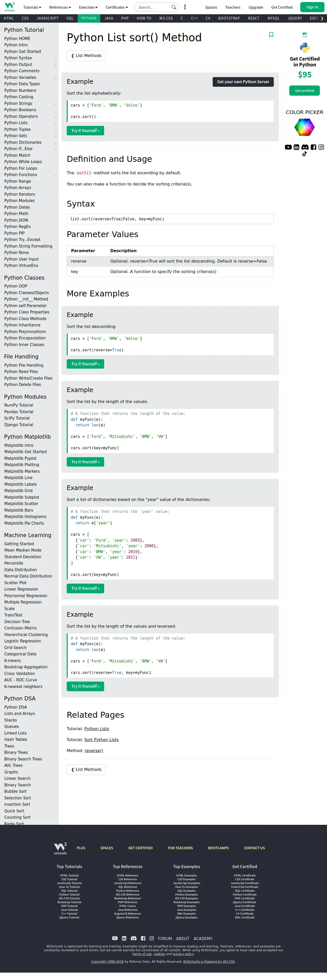Open Discord icon below the color picker
Image resolution: width=327 pixels, height=980 pixels.
pyautogui.click(x=305, y=147)
